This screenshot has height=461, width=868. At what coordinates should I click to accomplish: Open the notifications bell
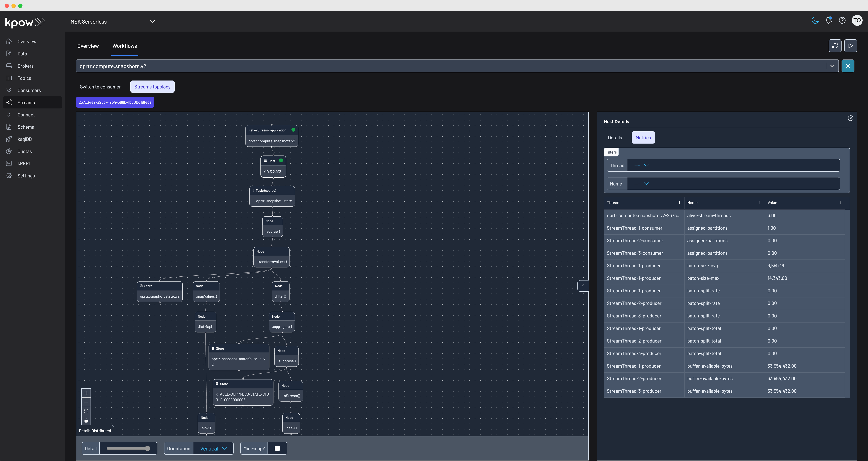point(828,21)
